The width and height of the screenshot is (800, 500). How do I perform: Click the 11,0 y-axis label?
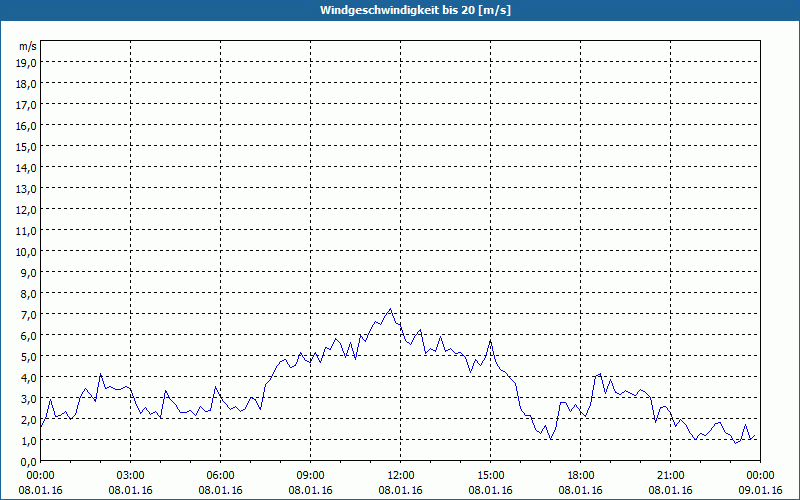(26, 231)
